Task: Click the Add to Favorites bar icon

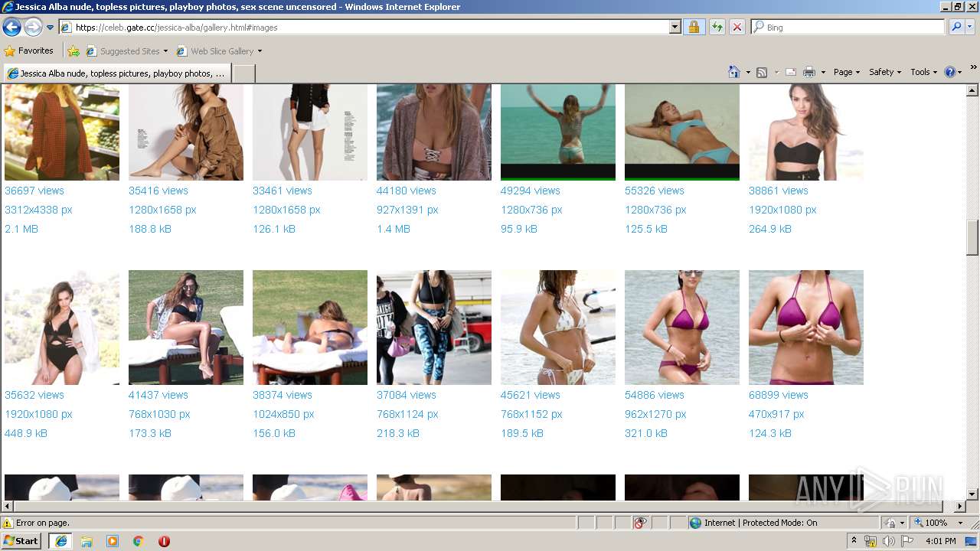Action: (x=73, y=51)
